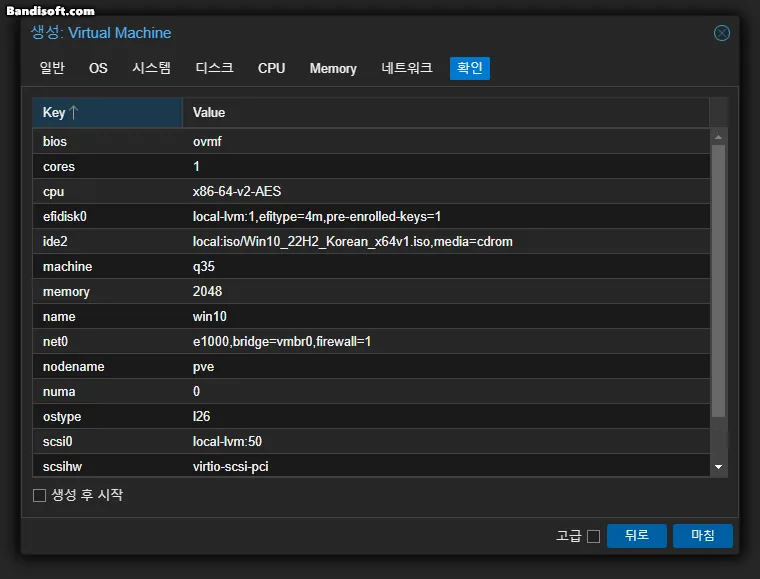Select the efidisk0 row key

click(64, 217)
